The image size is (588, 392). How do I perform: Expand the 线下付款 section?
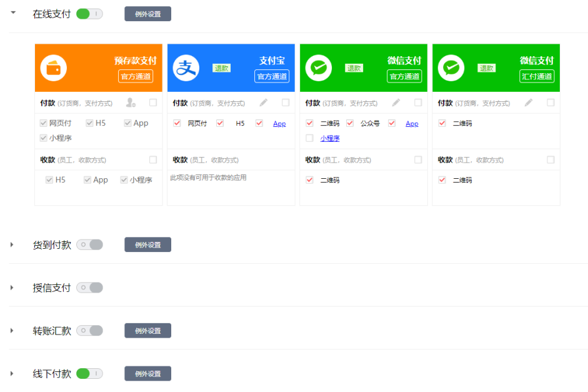(x=10, y=373)
